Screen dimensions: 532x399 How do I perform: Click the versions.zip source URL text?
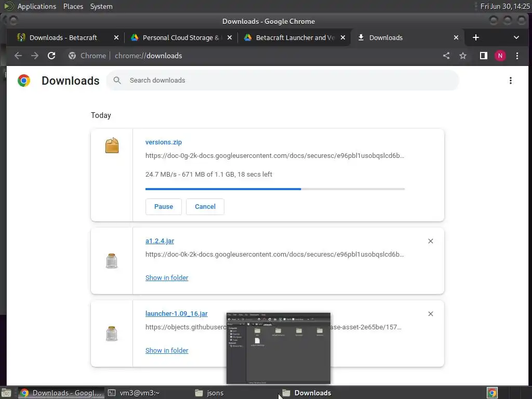275,156
